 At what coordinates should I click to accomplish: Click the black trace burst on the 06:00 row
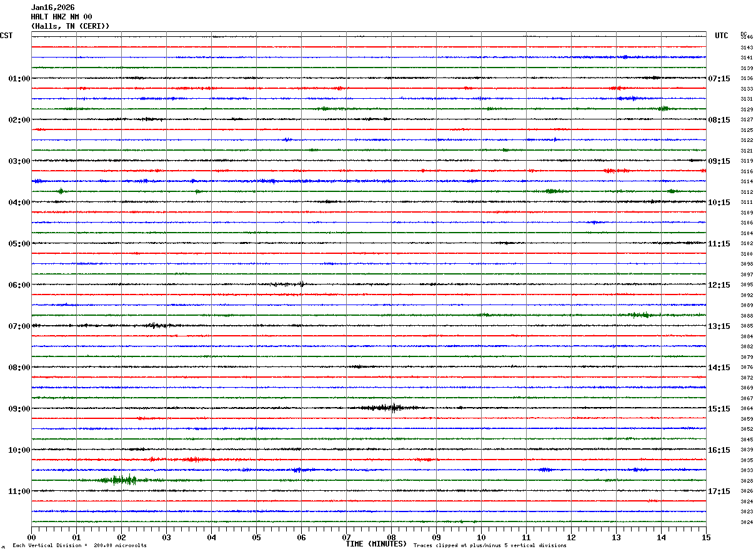287,285
